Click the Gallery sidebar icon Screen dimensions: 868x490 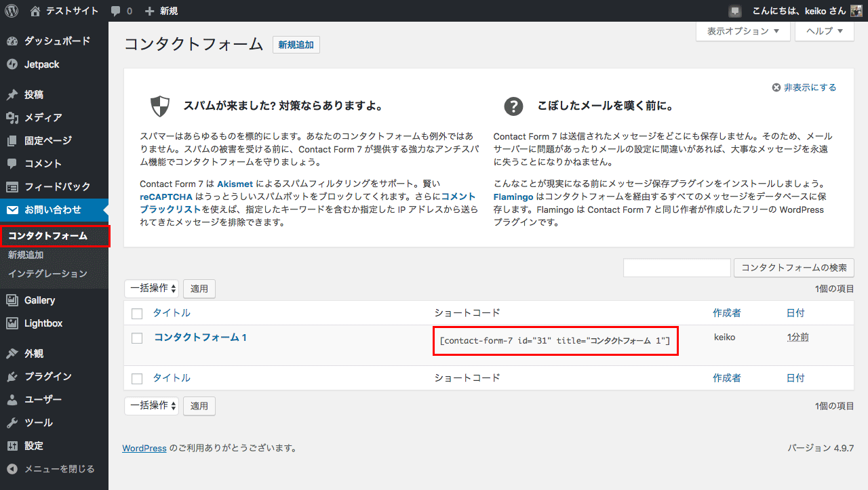(12, 300)
